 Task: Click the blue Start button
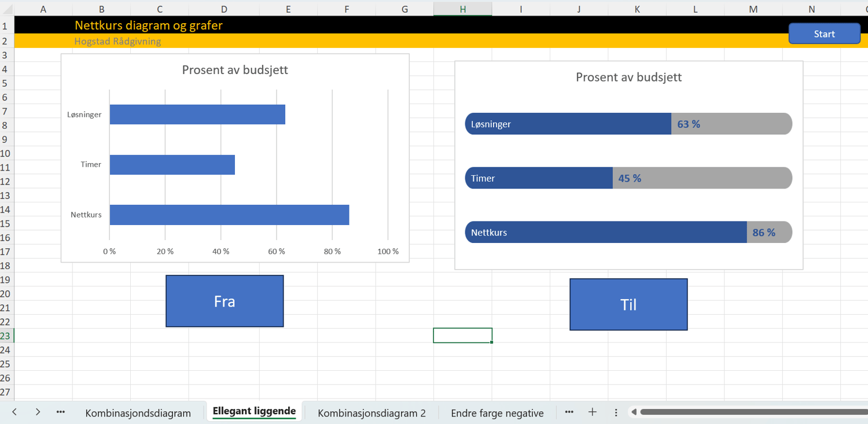tap(824, 33)
